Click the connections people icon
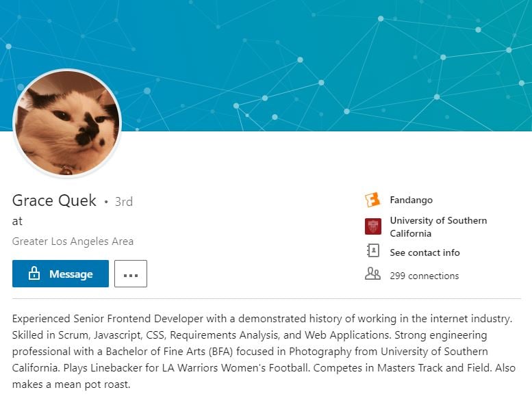 click(372, 275)
